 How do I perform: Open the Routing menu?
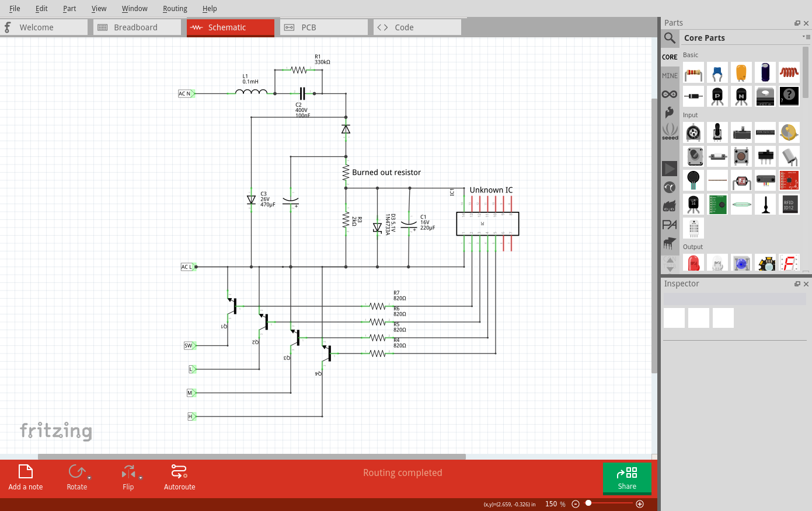point(175,9)
